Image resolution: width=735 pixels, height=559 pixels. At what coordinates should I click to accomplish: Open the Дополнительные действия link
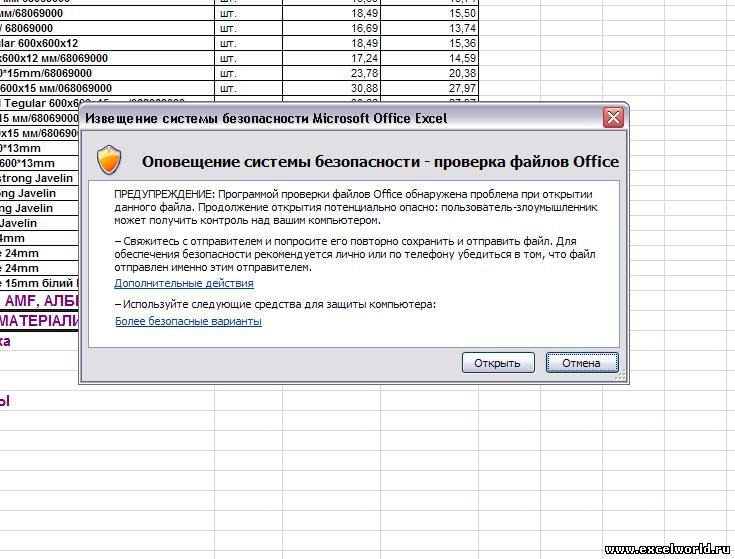point(184,283)
